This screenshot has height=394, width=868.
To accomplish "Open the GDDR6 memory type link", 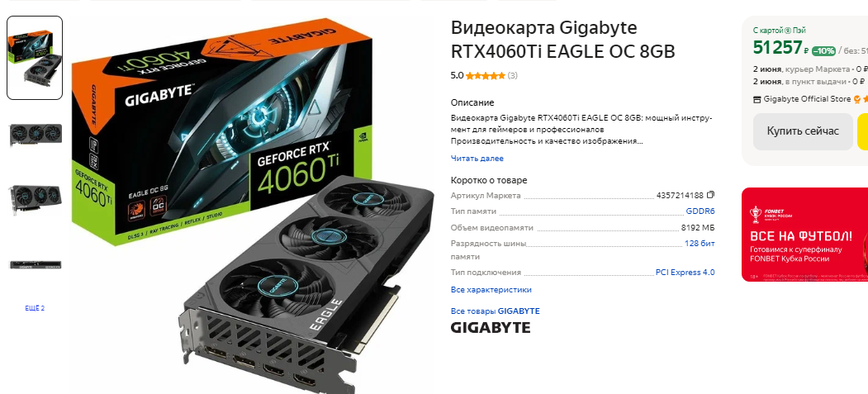I will 700,211.
